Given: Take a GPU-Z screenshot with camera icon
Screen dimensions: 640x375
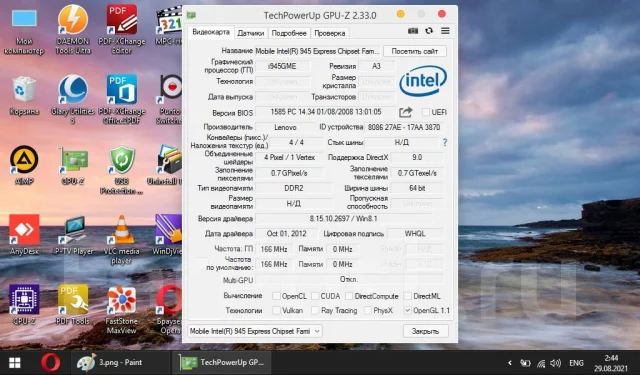Looking at the screenshot, I should pos(413,31).
